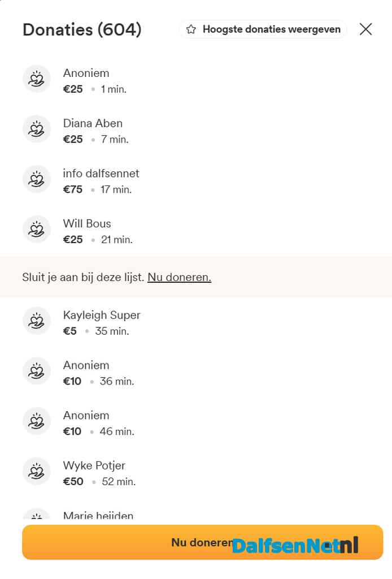Click the star icon in Hoogste donaties button

click(x=191, y=29)
